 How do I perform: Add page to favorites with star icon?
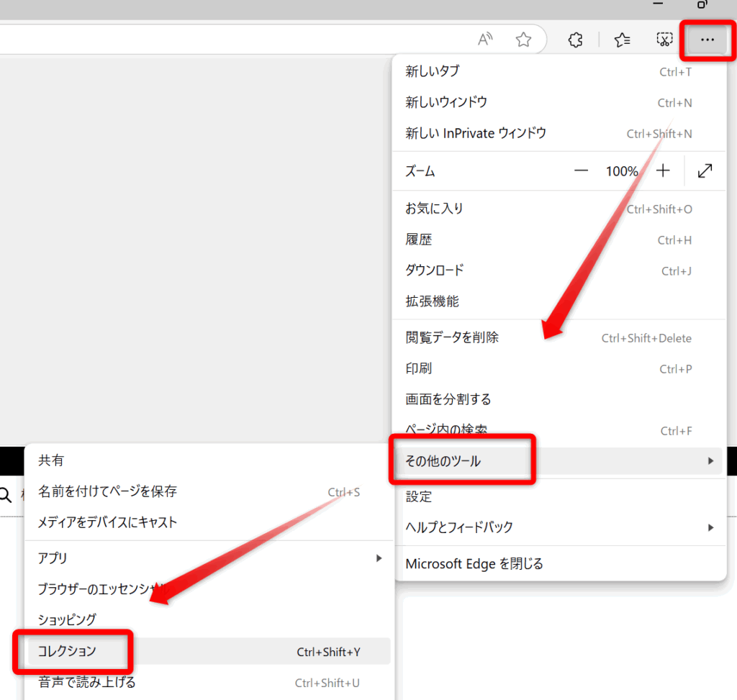pyautogui.click(x=523, y=40)
